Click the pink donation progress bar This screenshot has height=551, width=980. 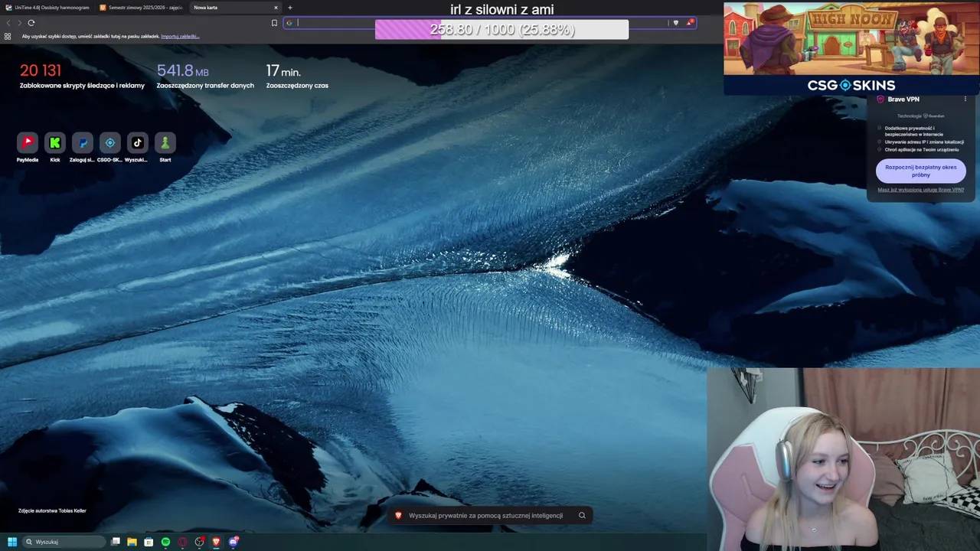[501, 29]
